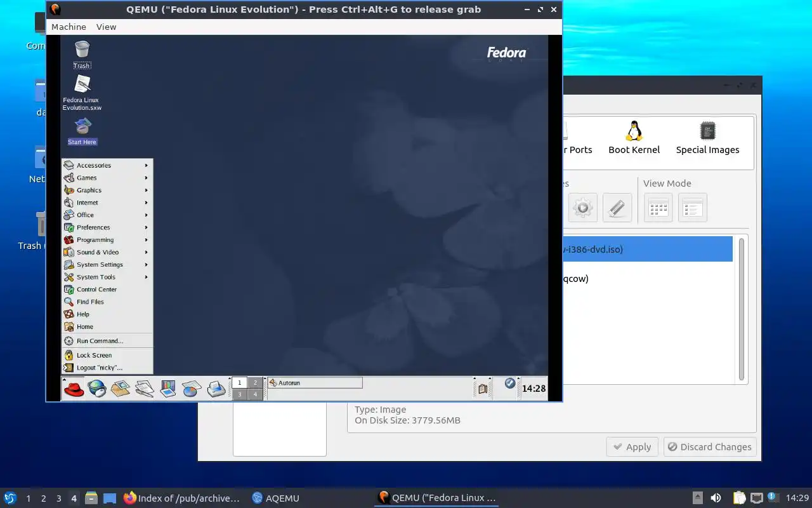Open Special Images chip icon in AQEMU

pos(707,138)
